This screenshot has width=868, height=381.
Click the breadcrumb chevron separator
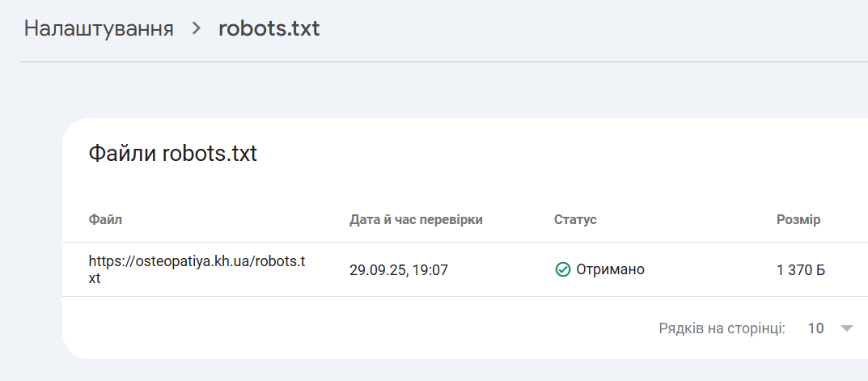[196, 29]
